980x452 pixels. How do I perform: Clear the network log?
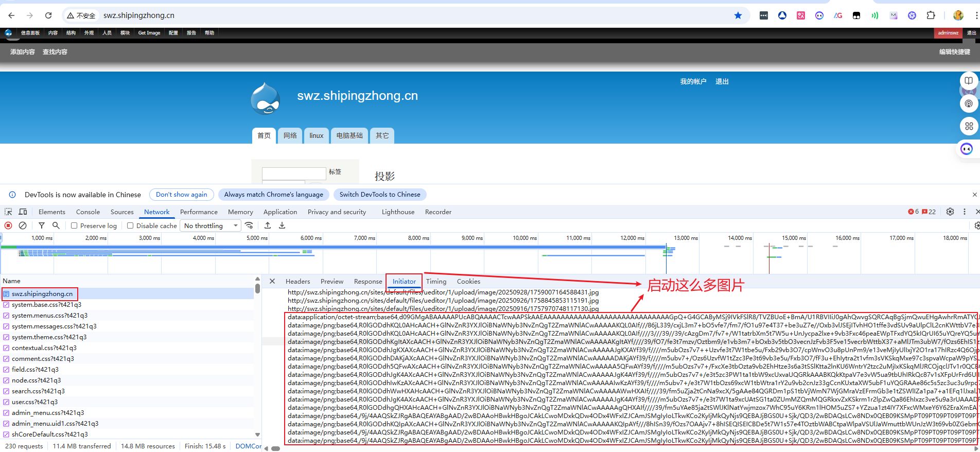pos(23,225)
